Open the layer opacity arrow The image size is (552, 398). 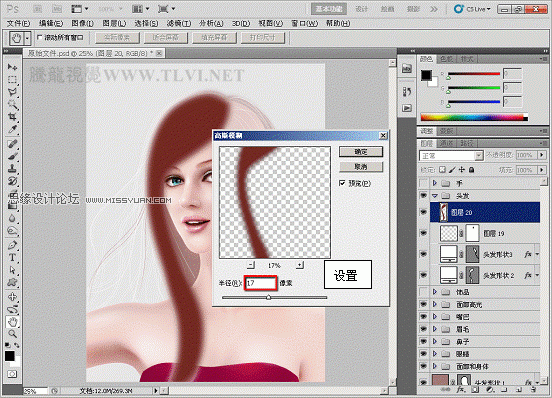[542, 155]
